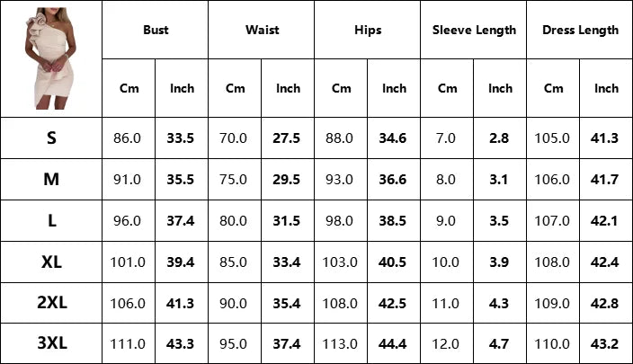
Task: Click the Inch sub-header under Dress Length
Action: tap(606, 88)
